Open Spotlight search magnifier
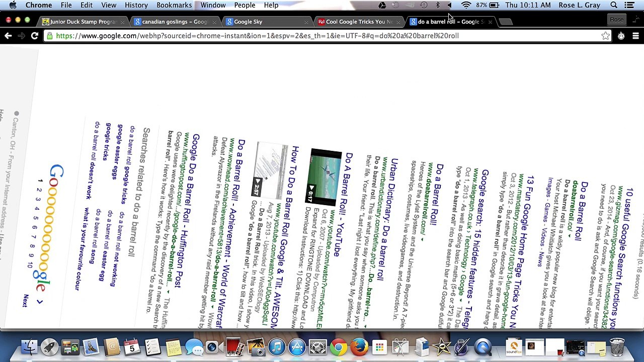644x362 pixels. [x=614, y=5]
